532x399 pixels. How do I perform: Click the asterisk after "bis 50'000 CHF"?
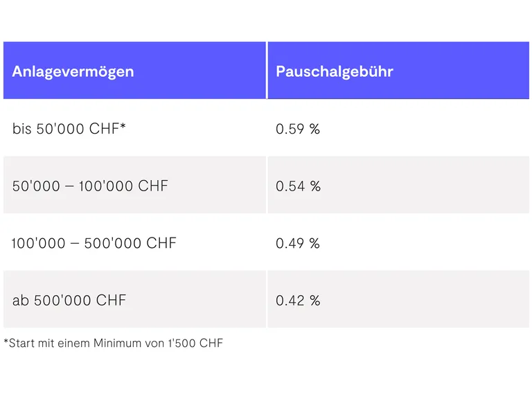tap(123, 127)
